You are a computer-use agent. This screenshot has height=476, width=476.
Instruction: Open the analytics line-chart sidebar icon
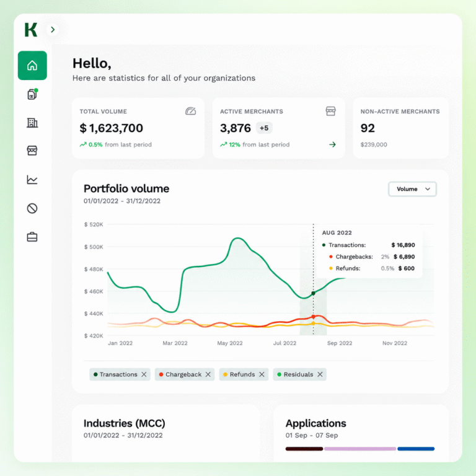(32, 180)
